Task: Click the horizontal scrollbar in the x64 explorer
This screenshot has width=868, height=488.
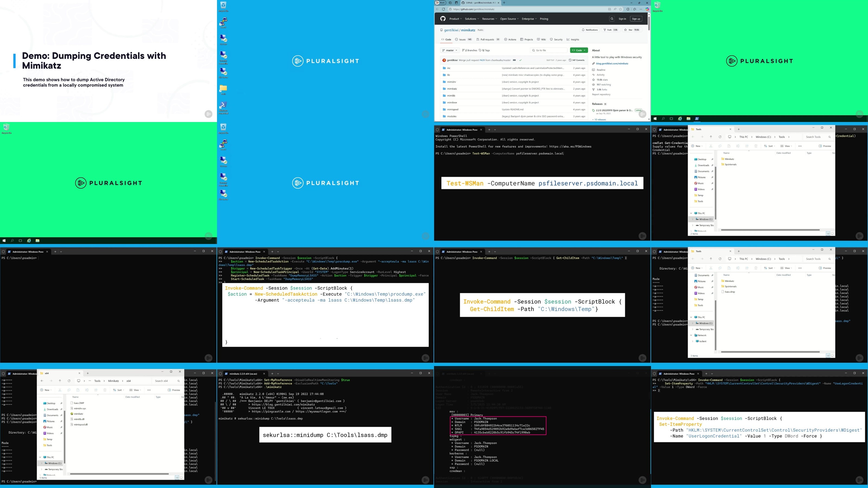Action: tap(119, 474)
